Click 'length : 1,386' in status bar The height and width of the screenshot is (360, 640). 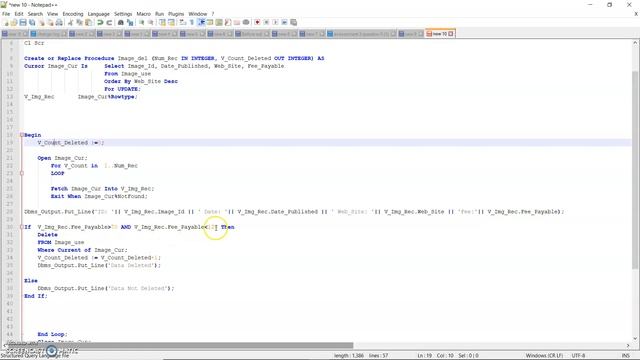click(x=349, y=356)
